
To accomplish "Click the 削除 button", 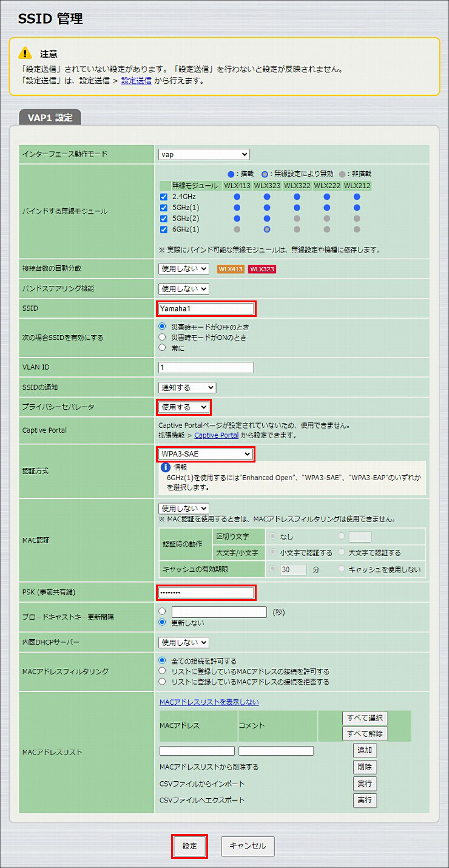I will click(x=365, y=767).
